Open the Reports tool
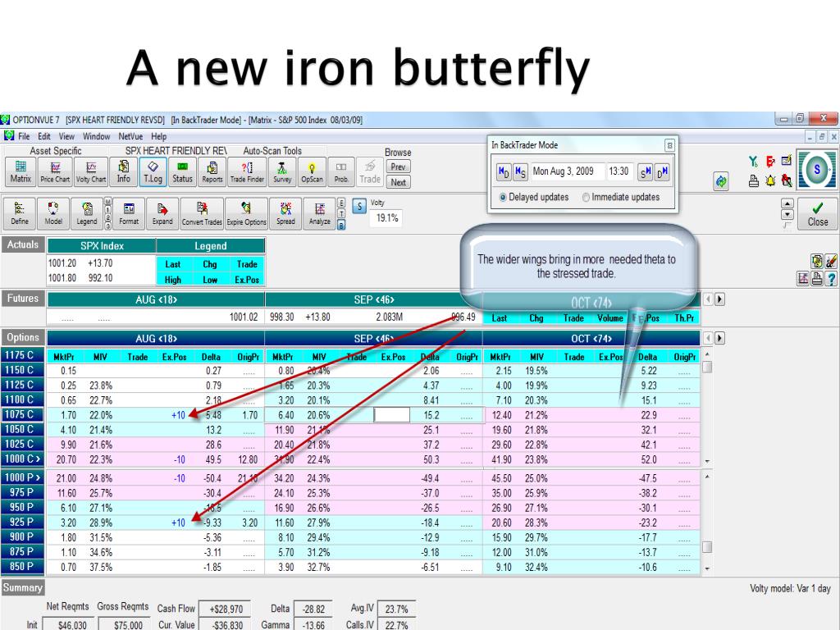The image size is (840, 630). point(212,172)
